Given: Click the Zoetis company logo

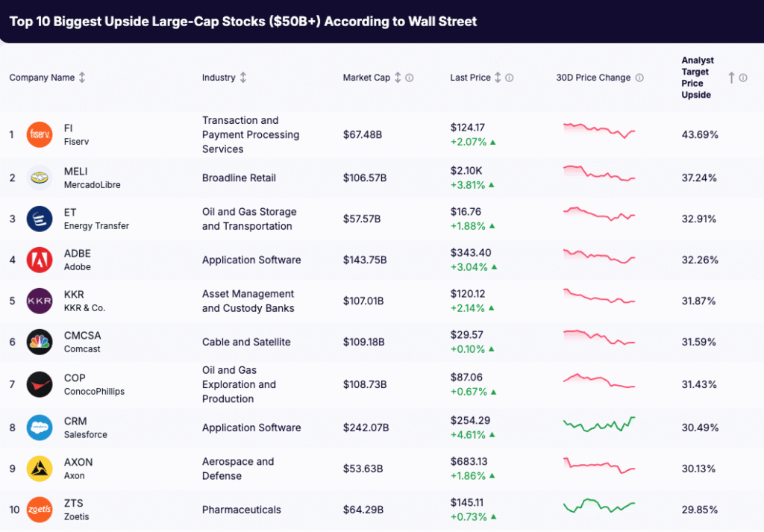Looking at the screenshot, I should click(x=40, y=510).
